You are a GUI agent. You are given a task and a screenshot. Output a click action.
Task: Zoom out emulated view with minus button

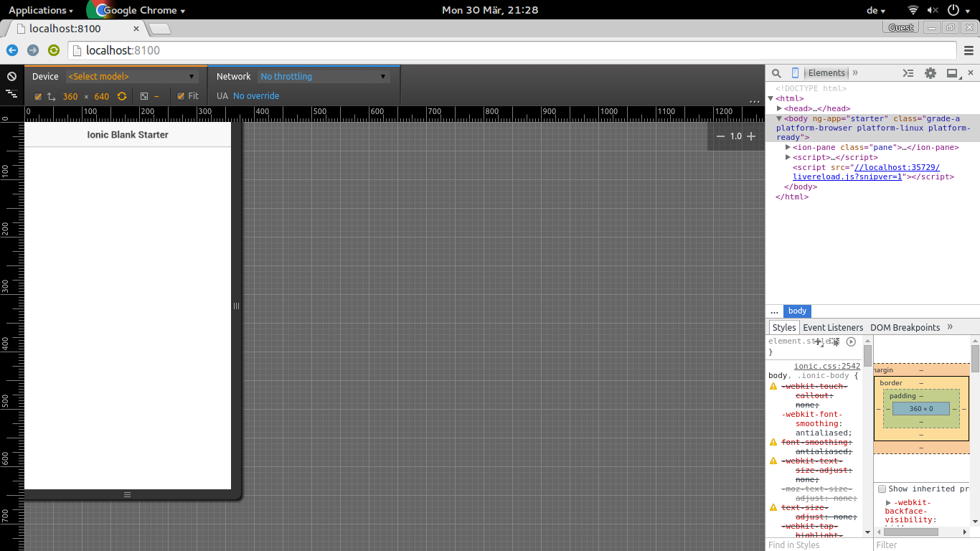(x=720, y=136)
